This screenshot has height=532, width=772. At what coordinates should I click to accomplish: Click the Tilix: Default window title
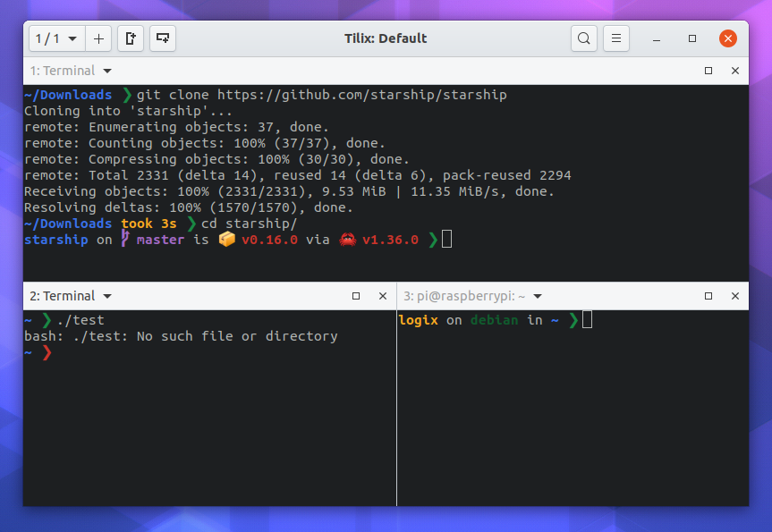pyautogui.click(x=386, y=38)
